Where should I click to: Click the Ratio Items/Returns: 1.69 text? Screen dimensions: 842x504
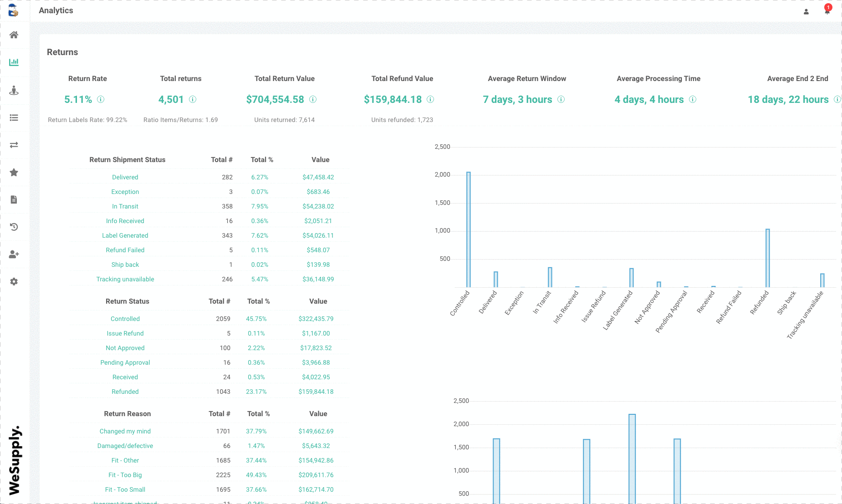[181, 120]
